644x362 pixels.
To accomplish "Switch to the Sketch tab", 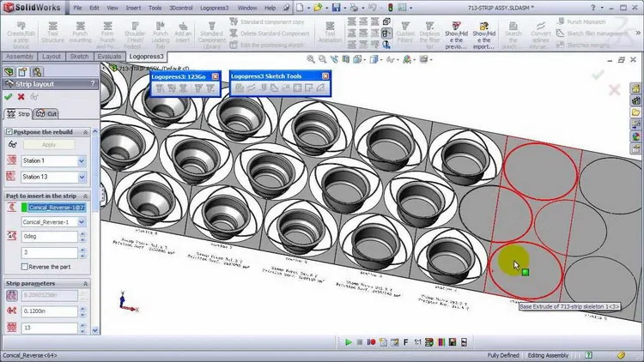I will 79,57.
